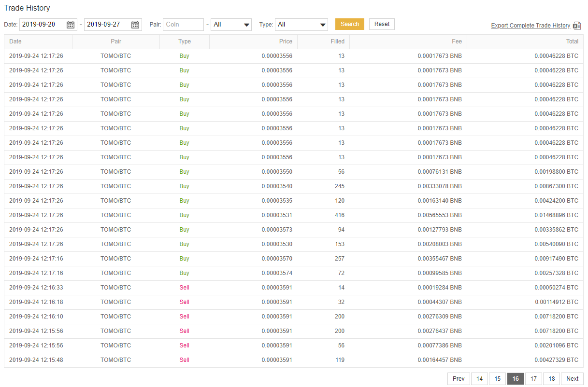Viewport: 588px width, 387px height.
Task: Click date 2019-09-24 12:15:48
Action: click(36, 360)
